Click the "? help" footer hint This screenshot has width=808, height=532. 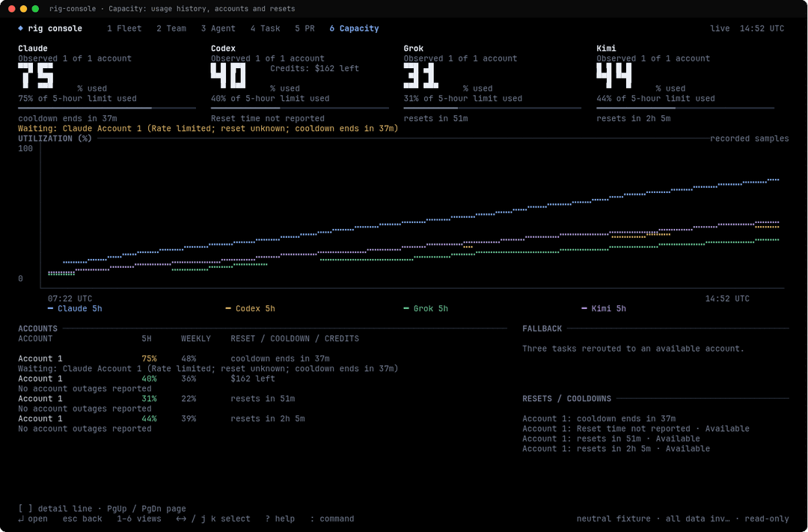pyautogui.click(x=281, y=519)
